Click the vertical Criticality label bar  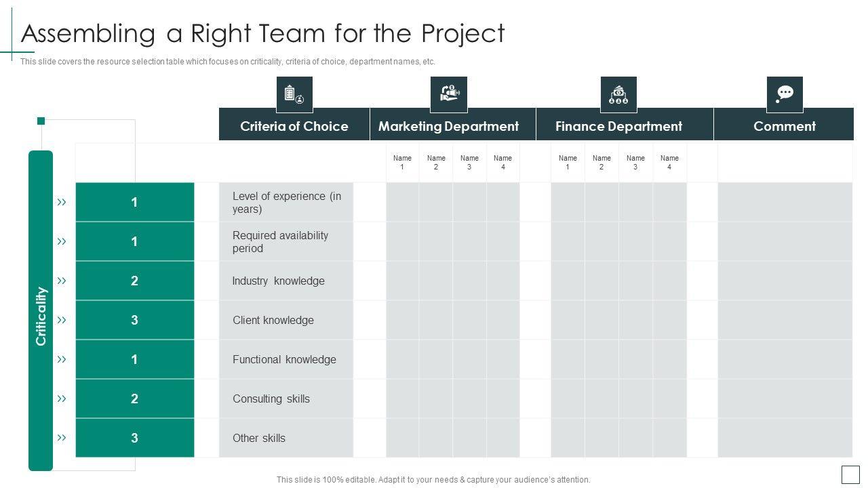click(x=41, y=310)
